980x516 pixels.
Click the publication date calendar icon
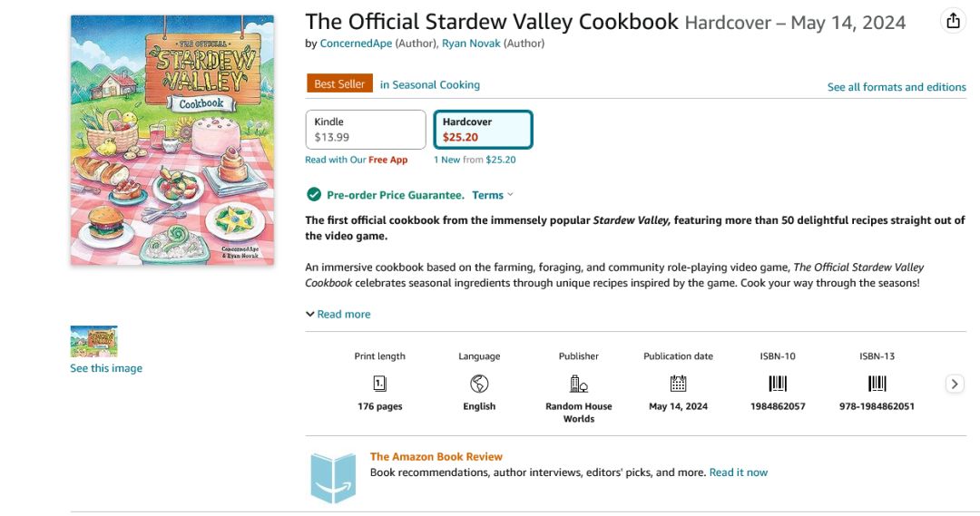click(678, 384)
